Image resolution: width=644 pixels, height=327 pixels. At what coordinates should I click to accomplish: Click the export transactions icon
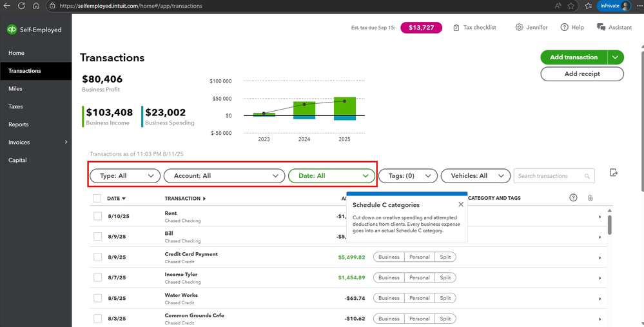click(x=614, y=173)
